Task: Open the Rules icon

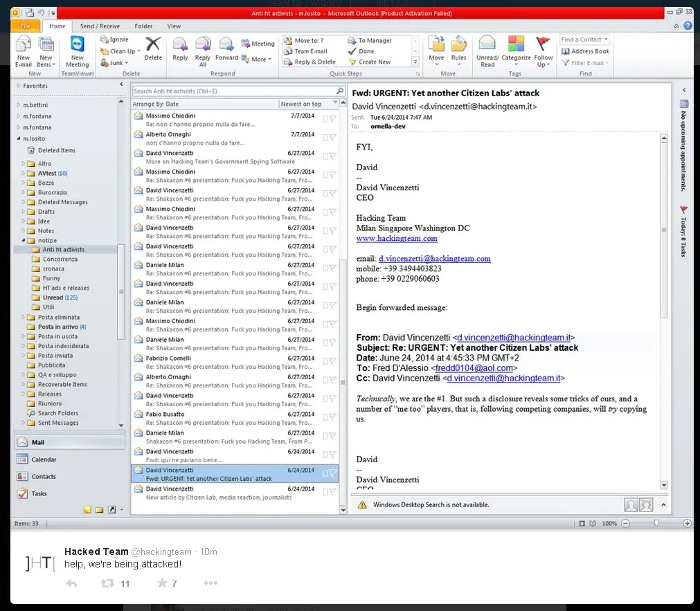Action: [458, 44]
